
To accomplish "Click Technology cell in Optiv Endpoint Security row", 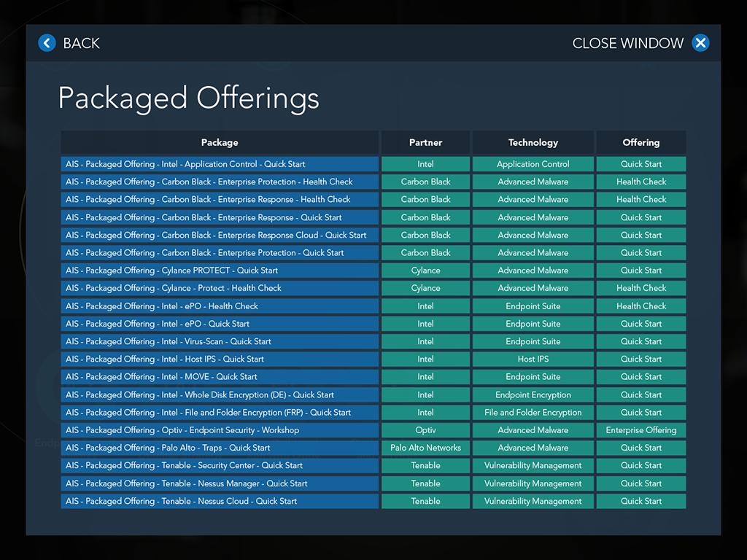I will tap(533, 430).
